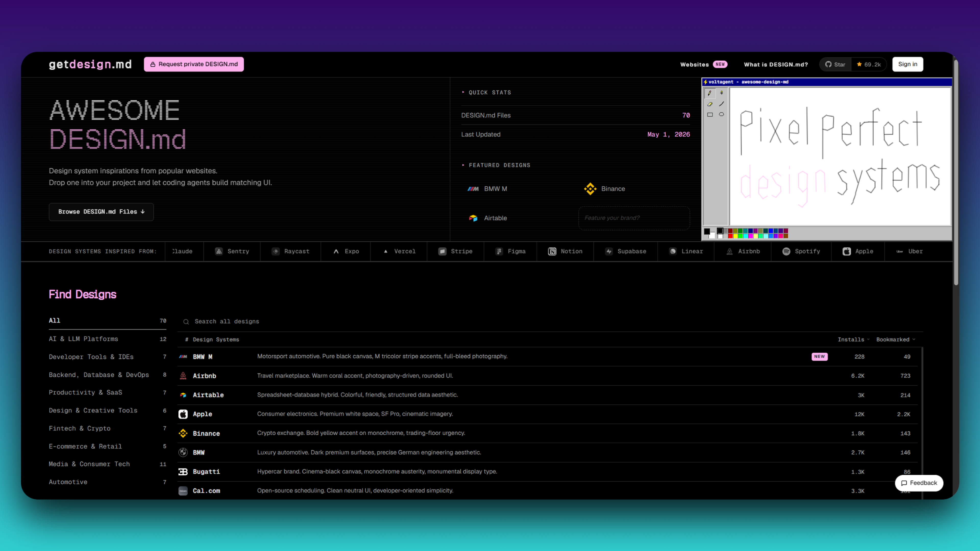Filter by Media & Consumer Tech

pos(107,464)
